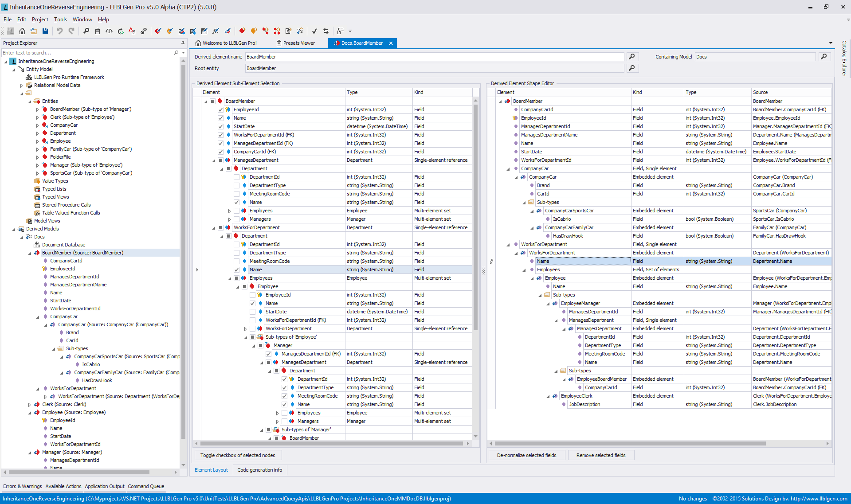The height and width of the screenshot is (504, 851).
Task: Click the new red diamond entity icon
Action: point(242,31)
